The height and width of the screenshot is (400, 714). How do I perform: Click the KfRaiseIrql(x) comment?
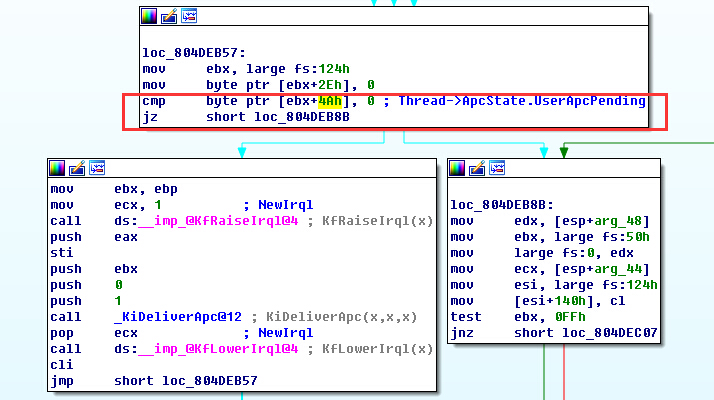tap(377, 221)
